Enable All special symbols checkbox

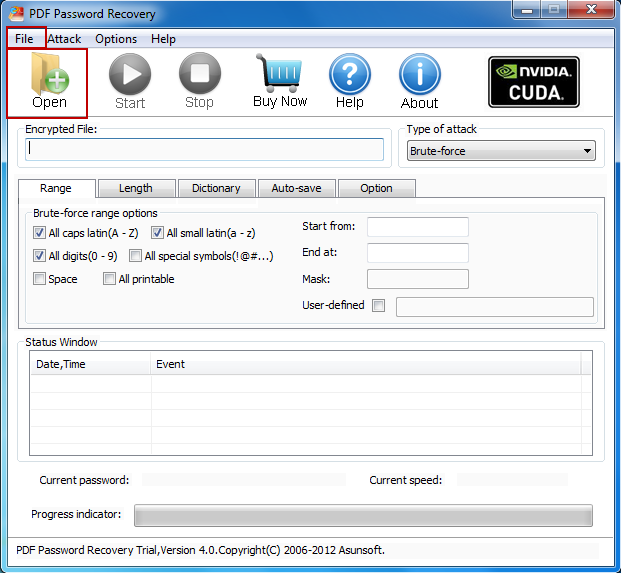pyautogui.click(x=135, y=256)
